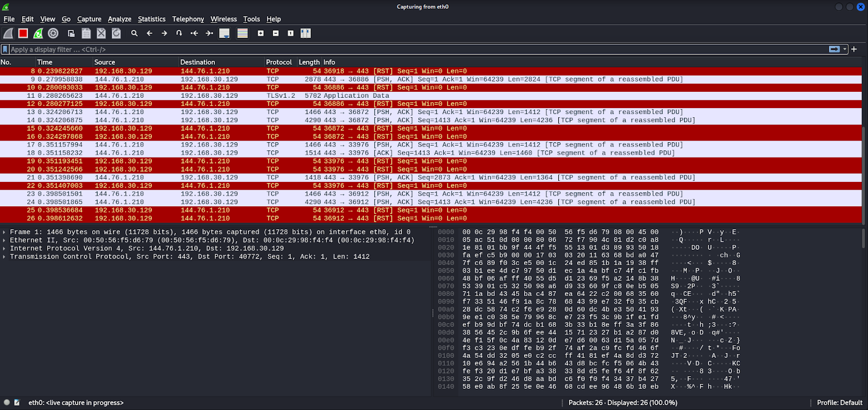Click the capture status indicator in the status bar
This screenshot has height=410, width=868.
click(7, 403)
